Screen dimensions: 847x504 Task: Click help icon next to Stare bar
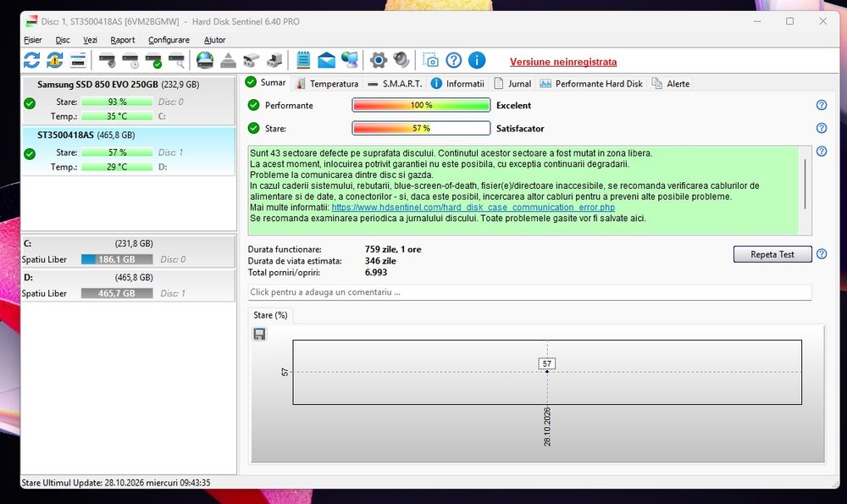click(x=822, y=128)
